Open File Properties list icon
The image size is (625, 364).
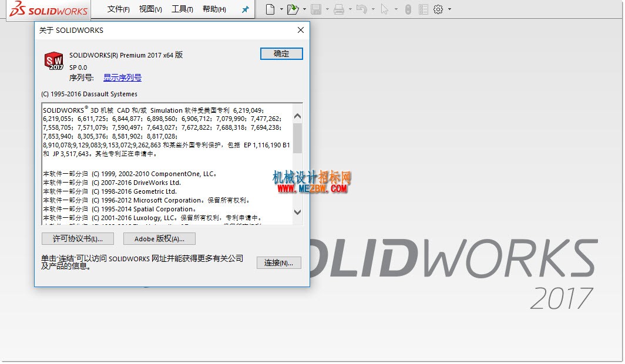424,9
